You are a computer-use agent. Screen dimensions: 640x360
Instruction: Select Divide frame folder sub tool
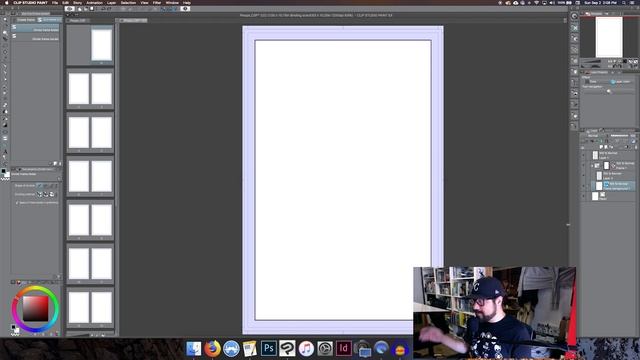coord(36,28)
